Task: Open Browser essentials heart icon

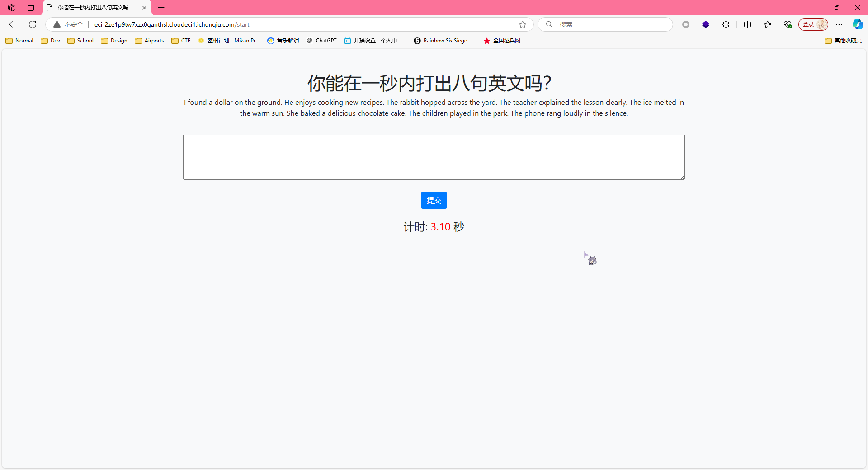Action: [788, 24]
